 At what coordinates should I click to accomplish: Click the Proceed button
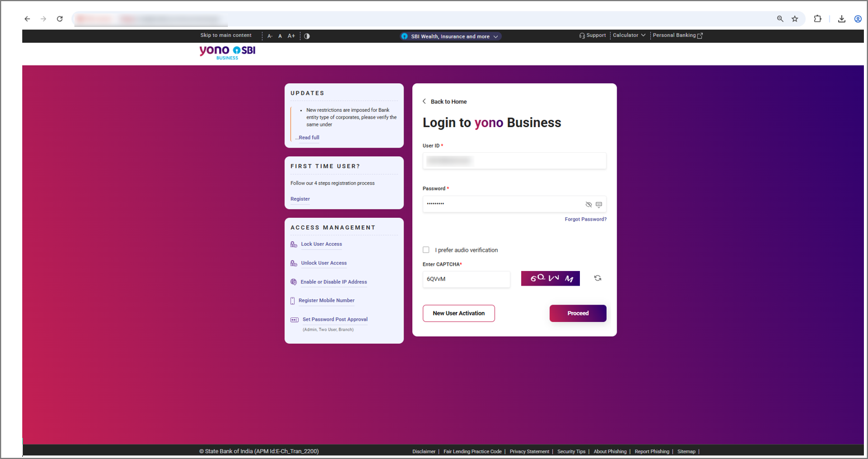pyautogui.click(x=577, y=313)
